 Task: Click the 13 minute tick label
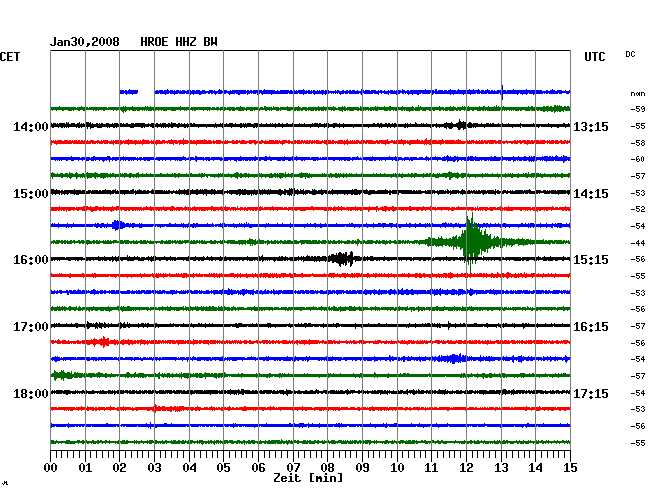pyautogui.click(x=501, y=468)
